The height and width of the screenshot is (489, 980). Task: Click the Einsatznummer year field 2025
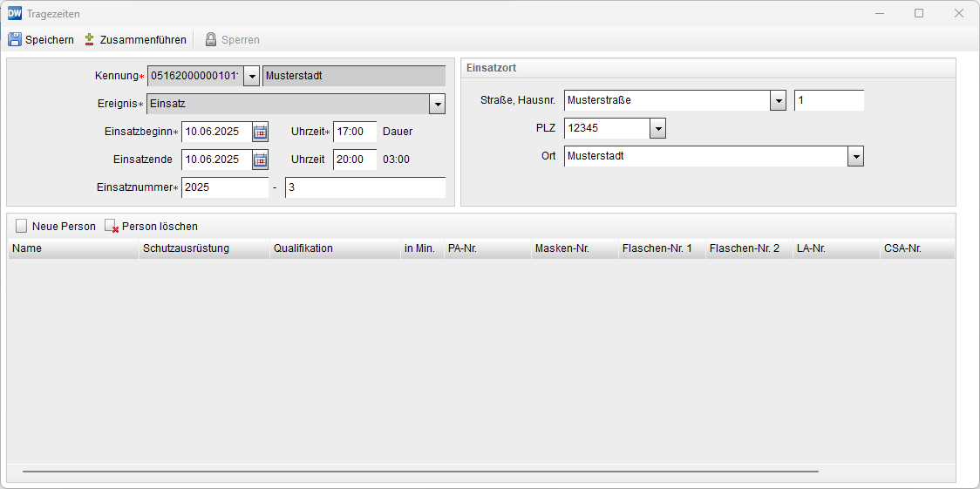225,187
